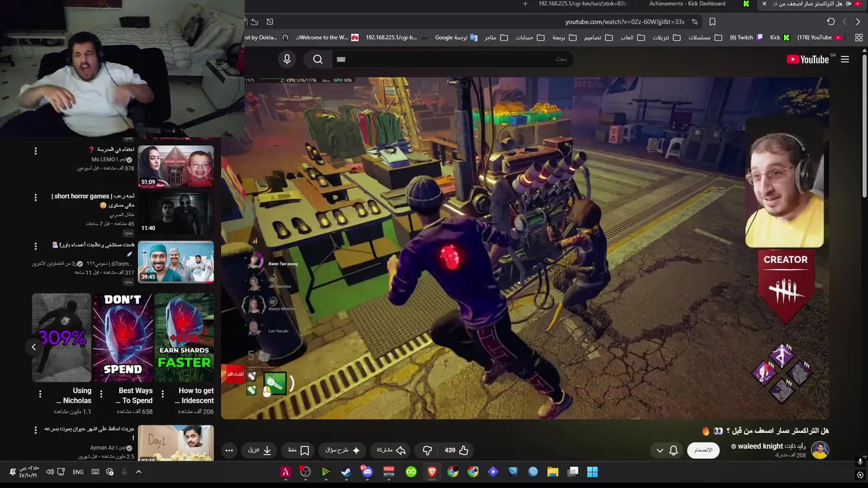The width and height of the screenshot is (868, 488).
Task: Open the متاجر bookmarks folder
Action: (496, 37)
